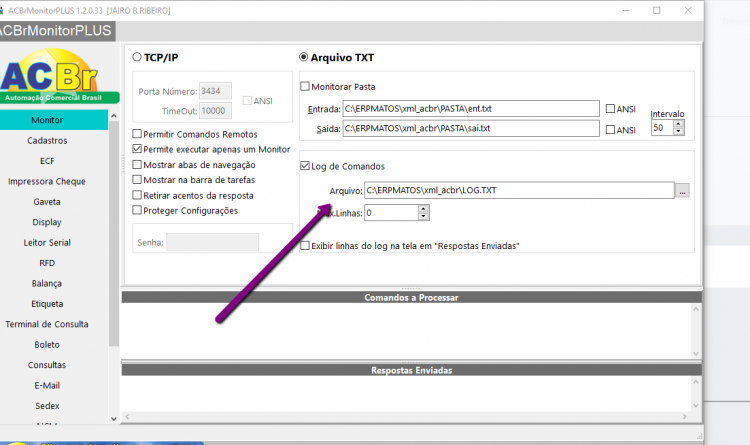Click the log Arquivo path field
Viewport: 750px width, 445px height.
tap(519, 190)
